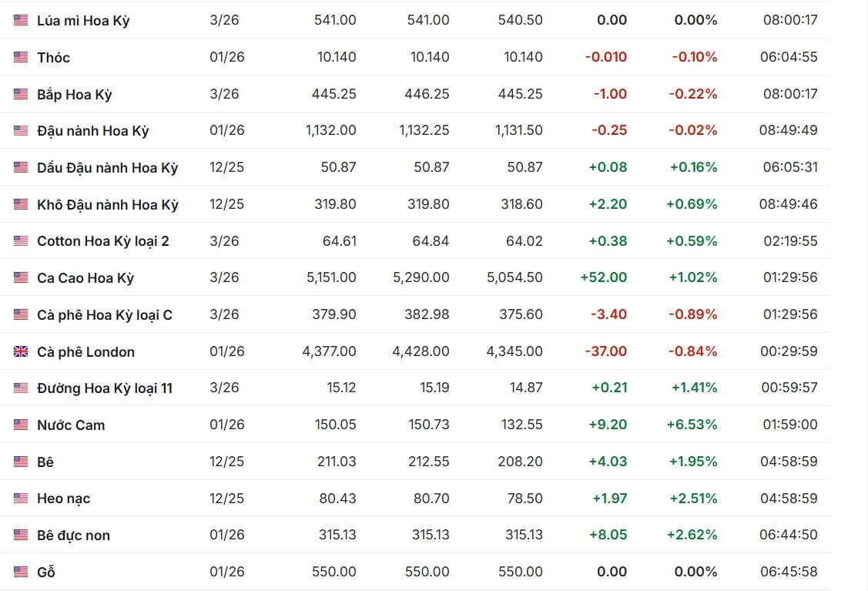Click the +6.53% change for Nước Cam

pyautogui.click(x=693, y=425)
